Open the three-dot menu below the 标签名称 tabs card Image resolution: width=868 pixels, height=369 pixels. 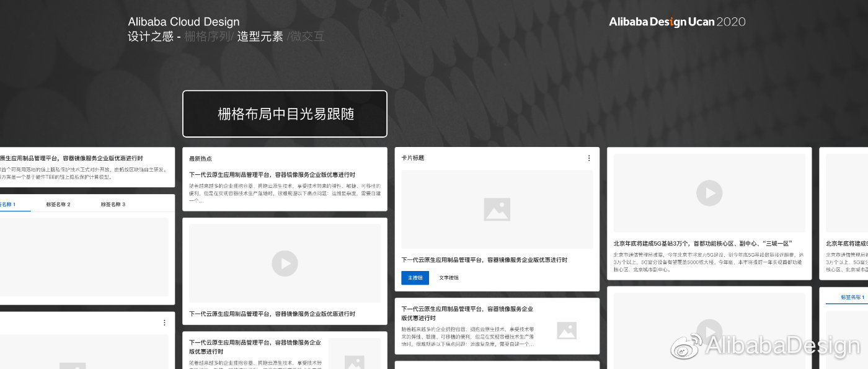(164, 322)
